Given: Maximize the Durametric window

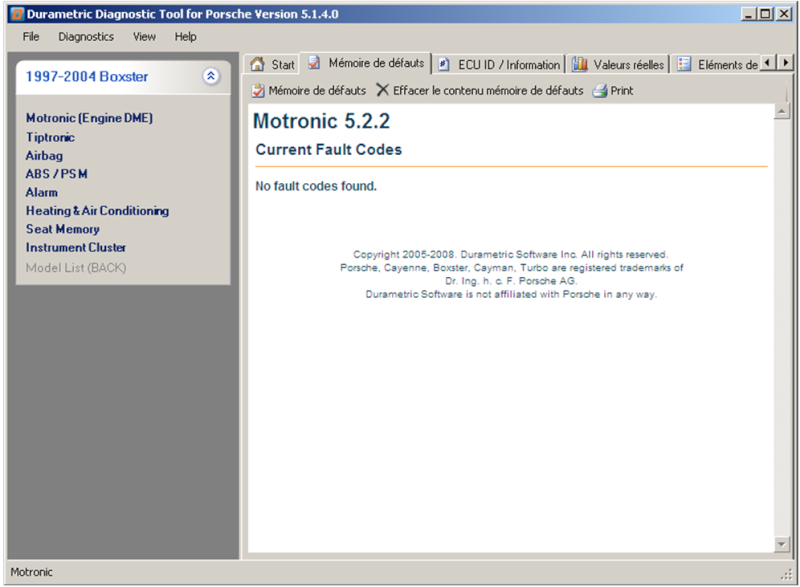Looking at the screenshot, I should click(766, 14).
